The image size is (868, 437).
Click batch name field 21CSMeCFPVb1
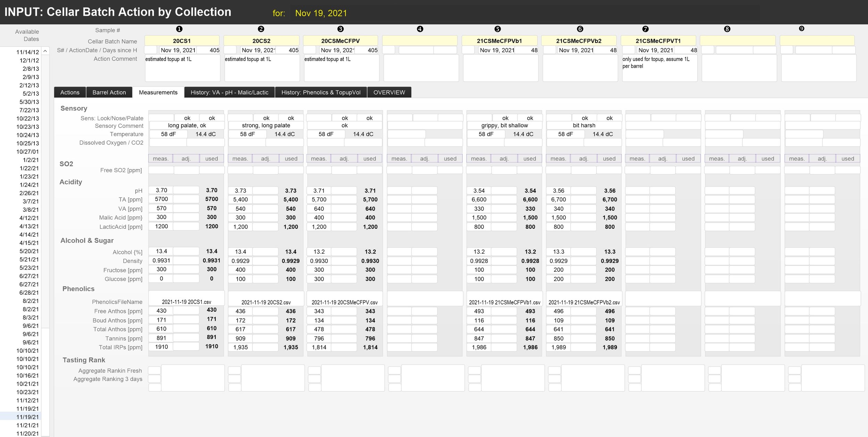click(x=499, y=41)
